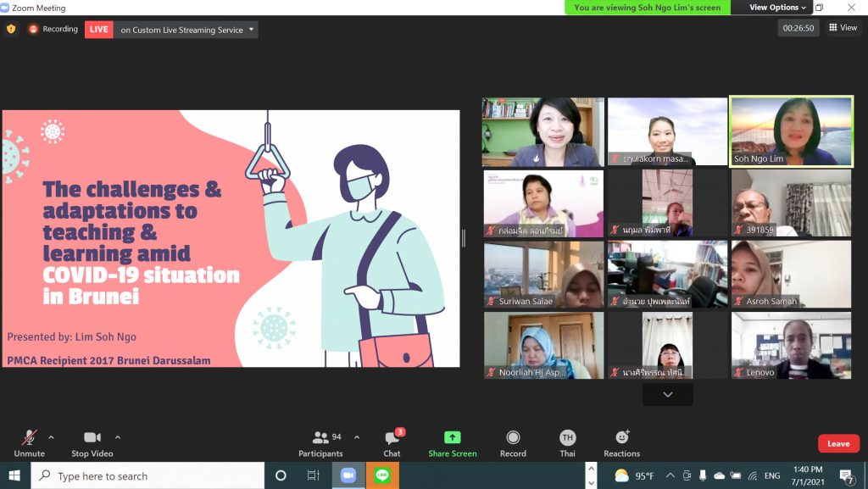This screenshot has width=868, height=489.
Task: Open video options arrow beside Stop Video
Action: 117,437
